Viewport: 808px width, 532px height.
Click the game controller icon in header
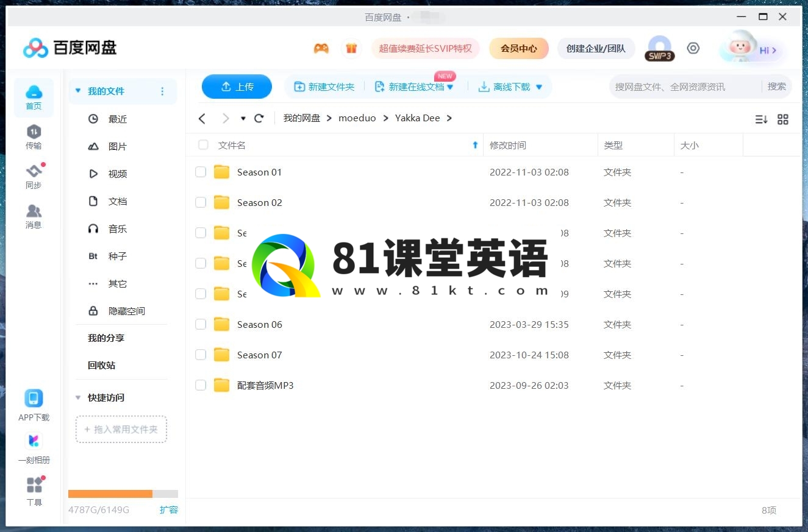click(321, 49)
